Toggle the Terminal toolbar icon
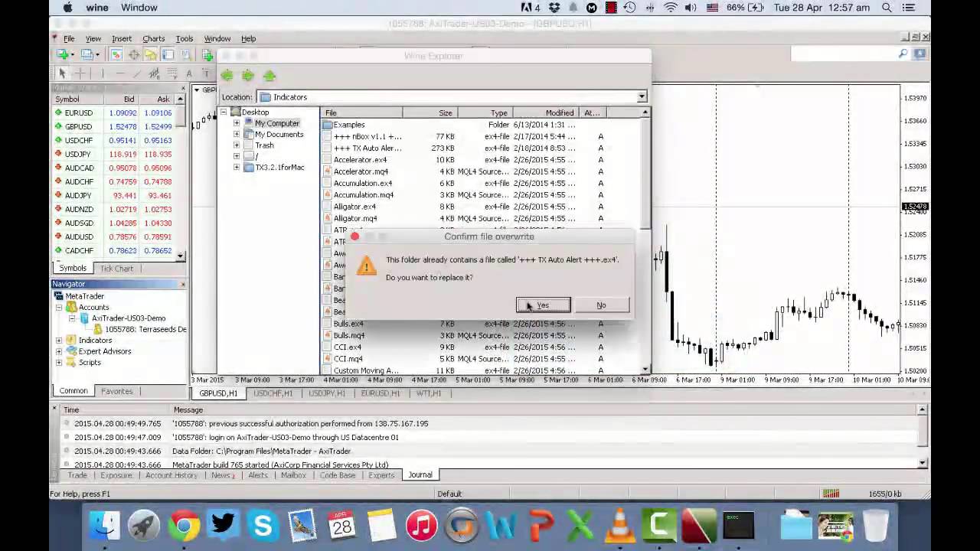980x551 pixels. 168,54
